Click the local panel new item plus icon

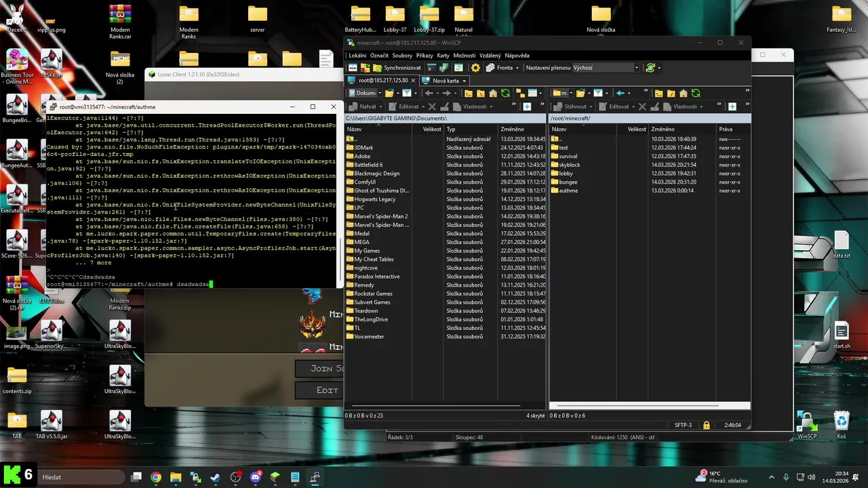click(x=527, y=106)
